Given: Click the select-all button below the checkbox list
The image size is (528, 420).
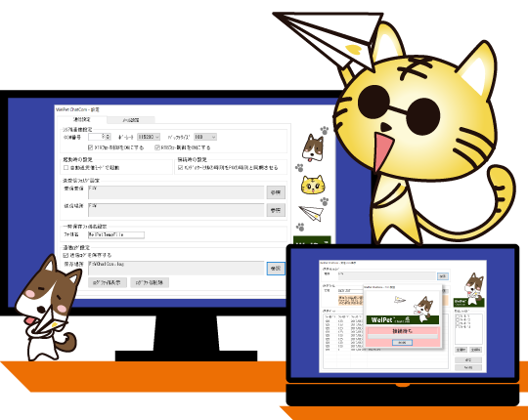Looking at the screenshot, I should [461, 350].
